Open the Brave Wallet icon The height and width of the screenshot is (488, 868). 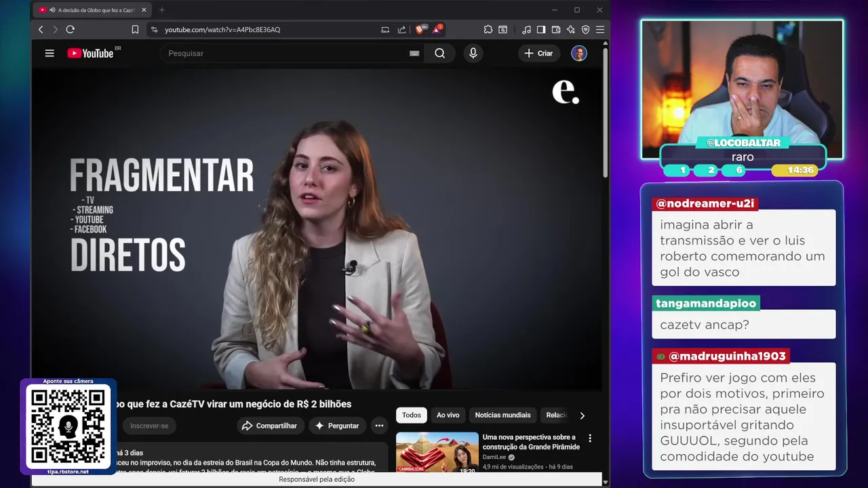coord(556,29)
